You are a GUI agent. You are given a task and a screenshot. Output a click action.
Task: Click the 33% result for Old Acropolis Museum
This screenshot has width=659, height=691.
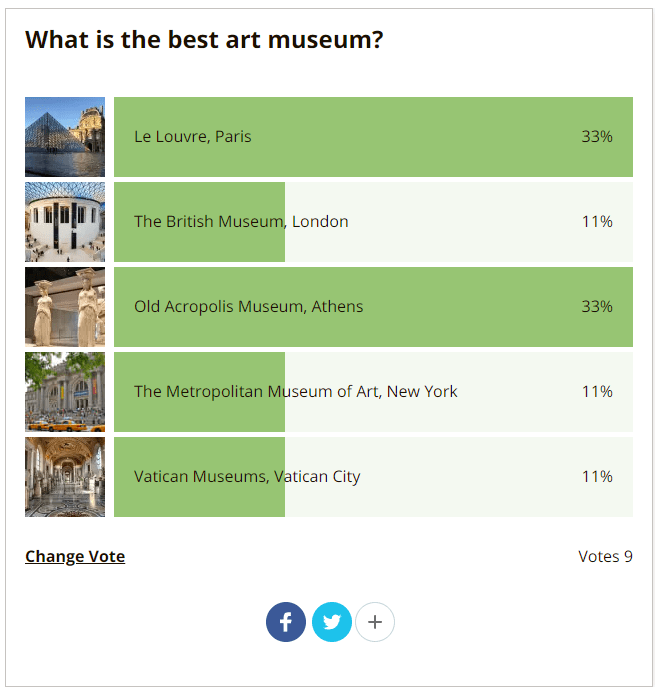click(597, 306)
